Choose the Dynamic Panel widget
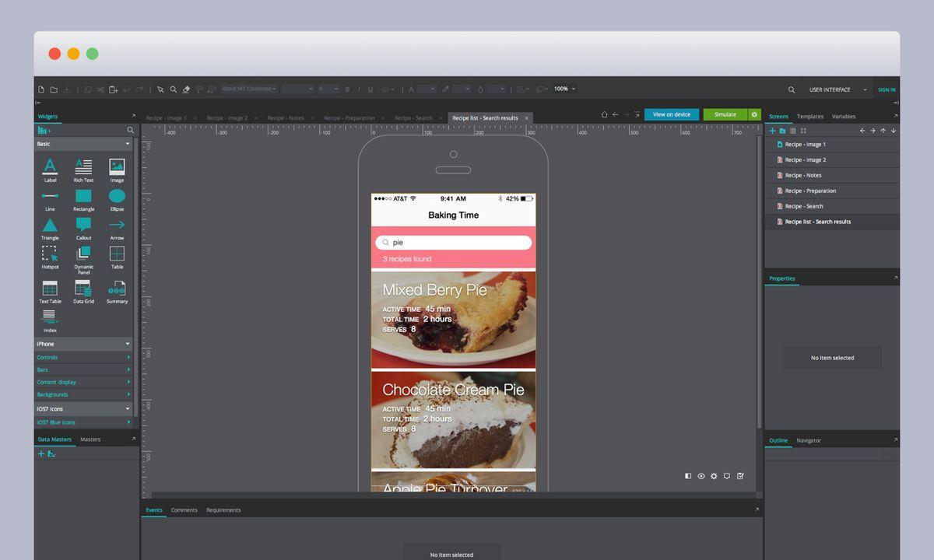Image resolution: width=934 pixels, height=560 pixels. pyautogui.click(x=83, y=256)
